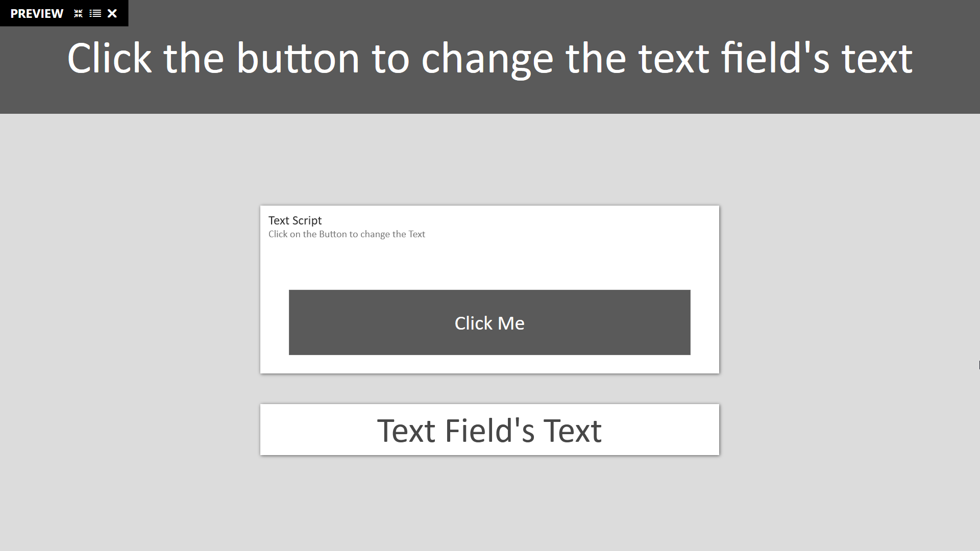980x551 pixels.
Task: Click the page heading about changing the text field
Action: [490, 59]
